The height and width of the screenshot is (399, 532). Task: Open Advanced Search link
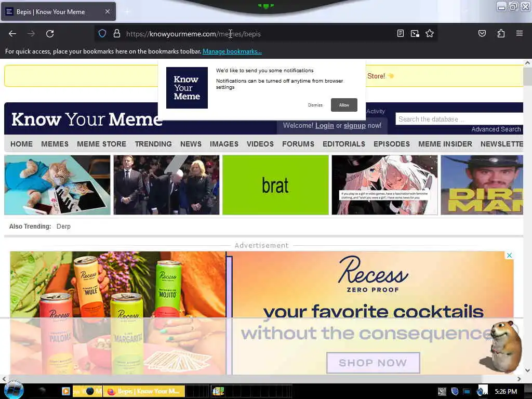click(x=496, y=129)
